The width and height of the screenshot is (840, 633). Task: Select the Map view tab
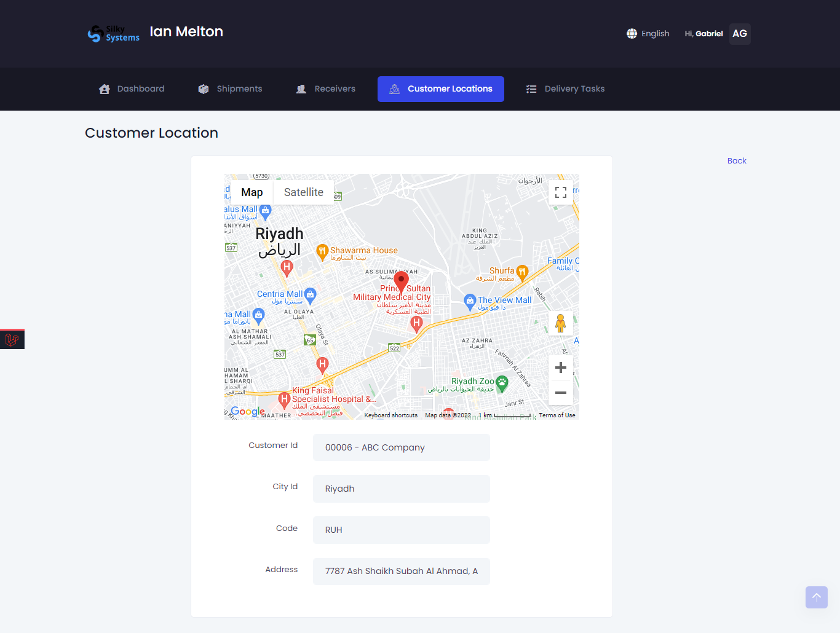click(x=252, y=192)
